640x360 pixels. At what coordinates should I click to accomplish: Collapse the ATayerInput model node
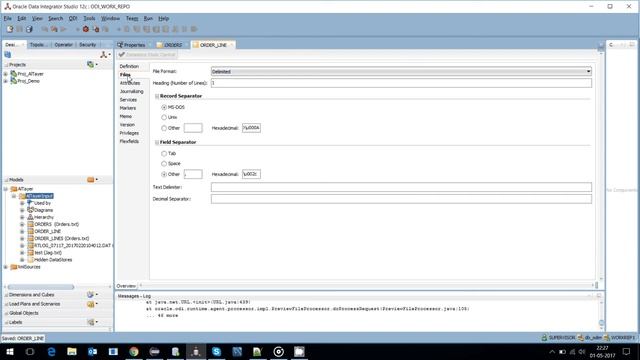click(x=14, y=196)
